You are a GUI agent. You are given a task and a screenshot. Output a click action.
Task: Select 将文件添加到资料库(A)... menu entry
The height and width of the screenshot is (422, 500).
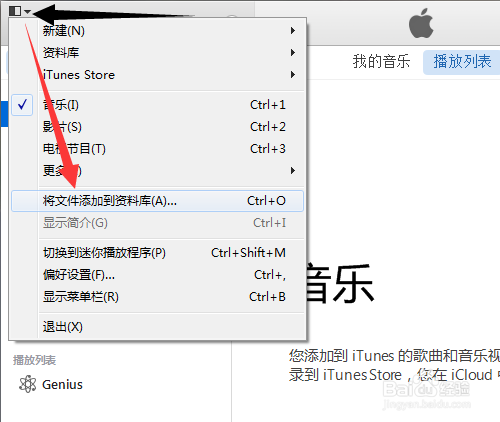tap(157, 201)
